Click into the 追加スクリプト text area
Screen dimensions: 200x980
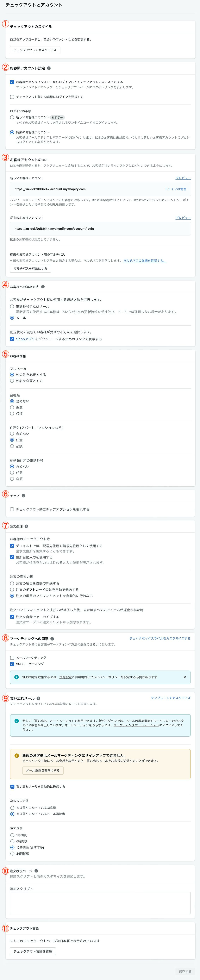tap(100, 903)
